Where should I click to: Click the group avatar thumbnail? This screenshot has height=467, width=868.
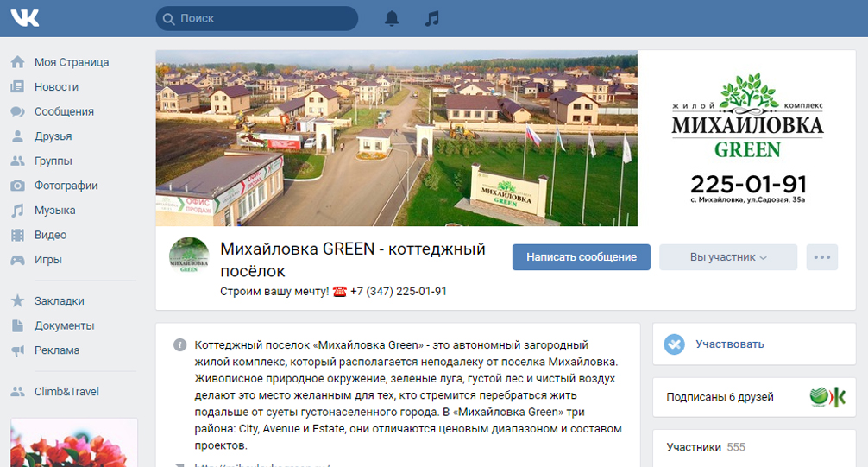189,257
